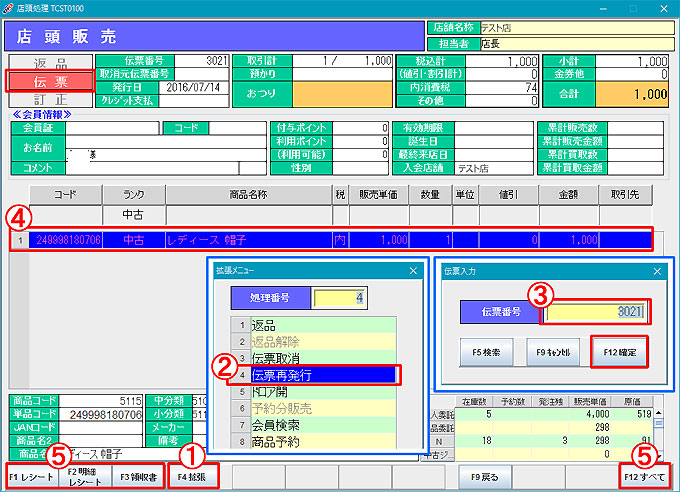The image size is (680, 492).
Task: Click the 販売単価 column header
Action: [x=378, y=195]
